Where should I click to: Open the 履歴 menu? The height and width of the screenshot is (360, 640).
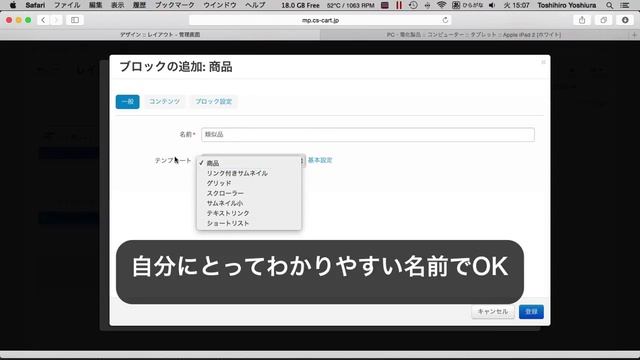click(x=140, y=5)
